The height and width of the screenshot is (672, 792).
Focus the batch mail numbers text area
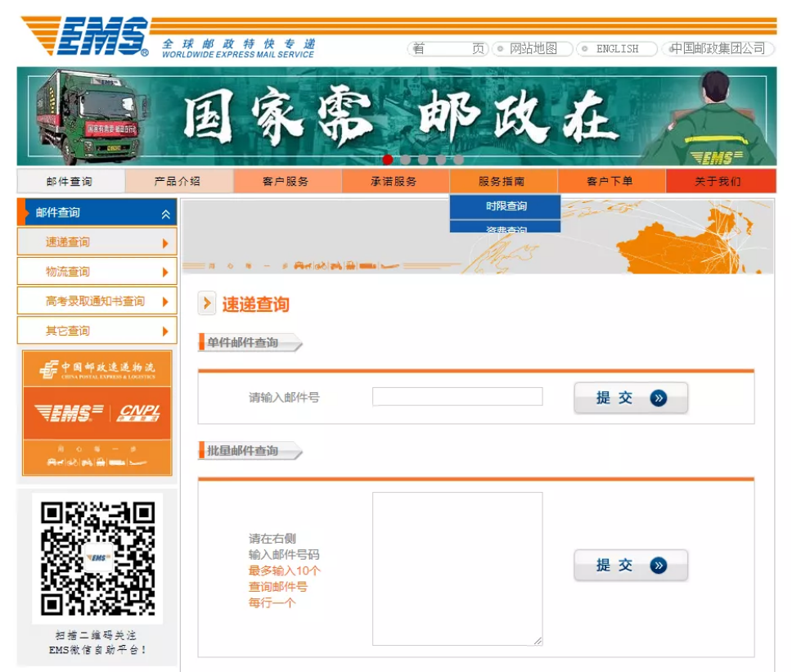pos(457,569)
